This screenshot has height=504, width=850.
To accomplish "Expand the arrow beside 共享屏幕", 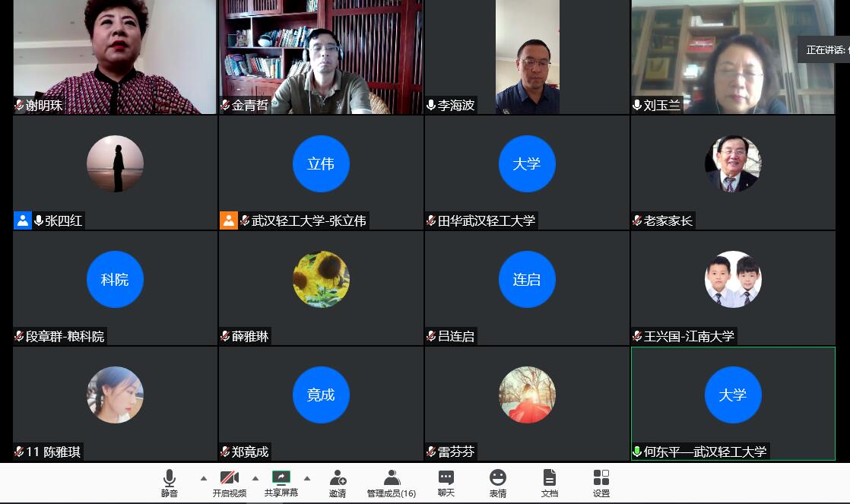I will click(307, 478).
